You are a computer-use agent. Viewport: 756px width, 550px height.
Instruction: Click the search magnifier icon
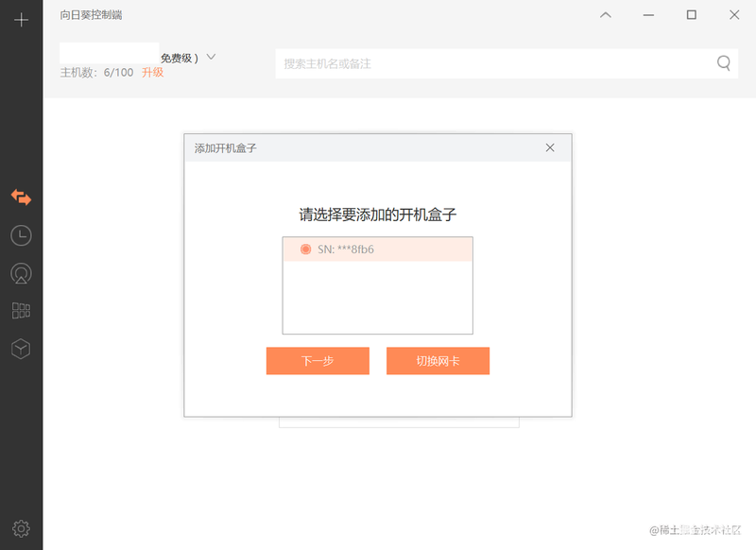point(723,63)
